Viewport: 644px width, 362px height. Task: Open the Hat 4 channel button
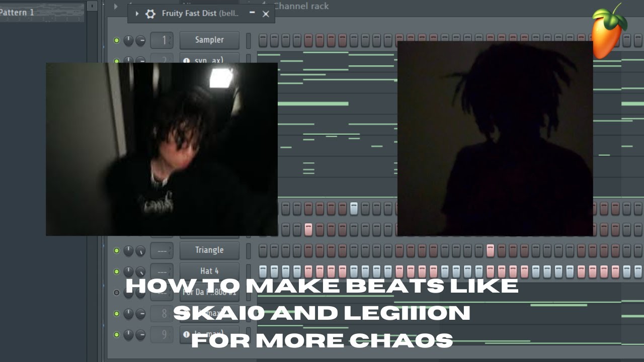coord(209,271)
